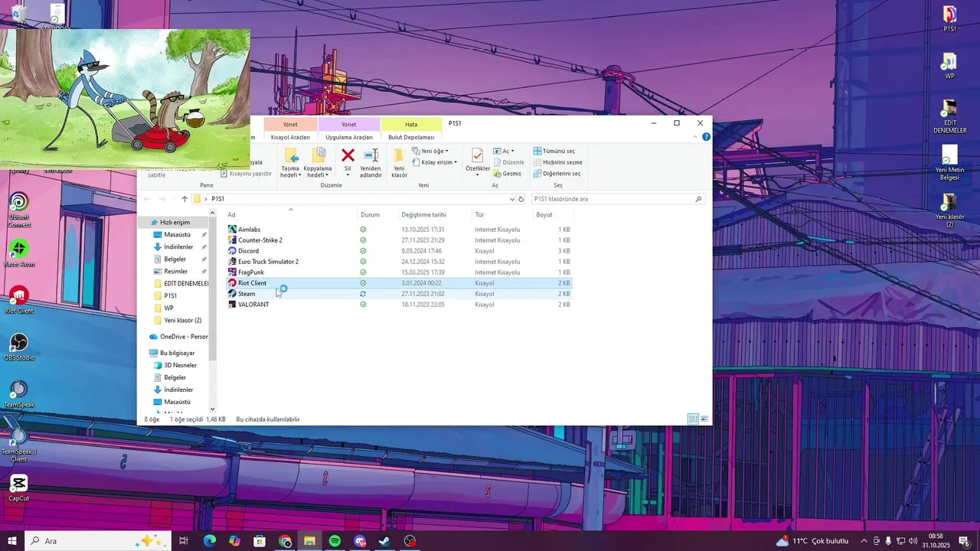Click Hiçbirini seçme button

click(557, 162)
